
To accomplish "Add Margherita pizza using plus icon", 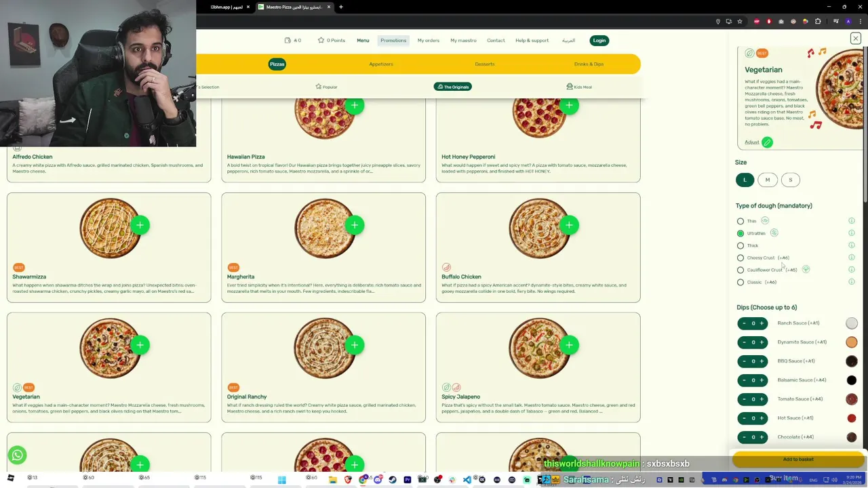I will [354, 225].
